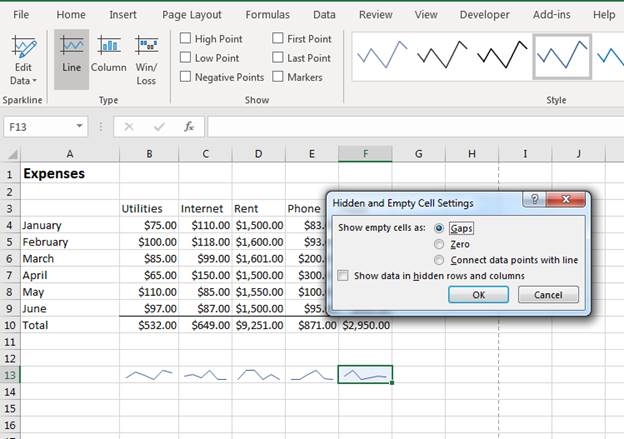Choose the highlighted blue sparkline style
Viewport: 624px width, 439px height.
coord(562,57)
